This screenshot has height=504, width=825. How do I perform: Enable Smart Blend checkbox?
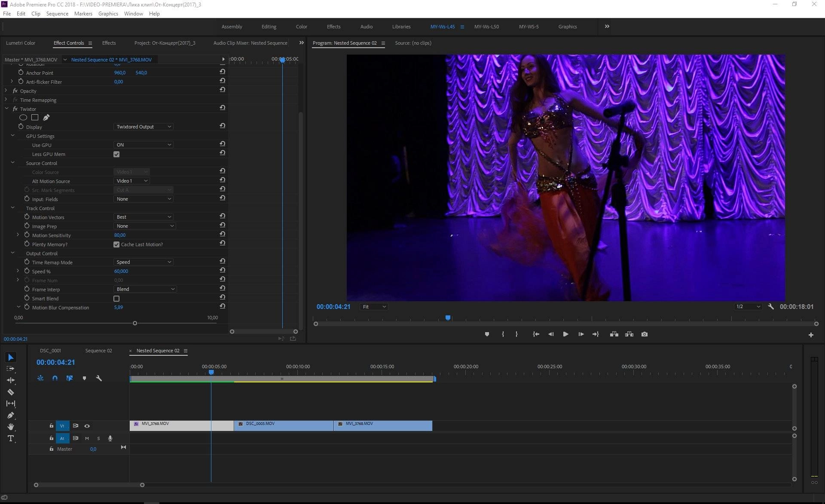click(116, 299)
